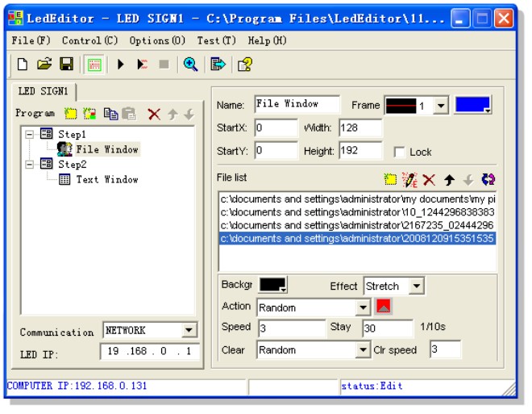
Task: Click the Step2 tree label
Action: click(72, 165)
